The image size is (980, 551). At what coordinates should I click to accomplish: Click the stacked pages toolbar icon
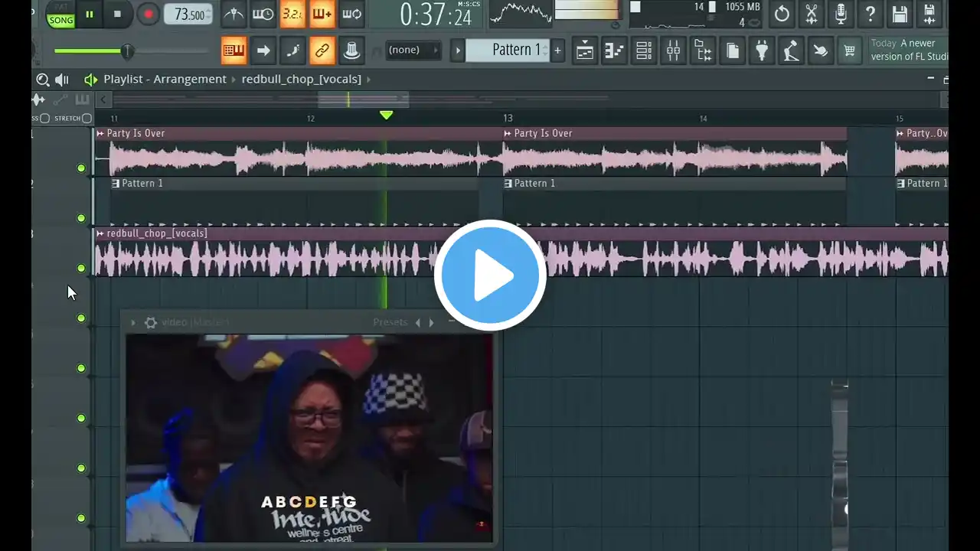[733, 51]
